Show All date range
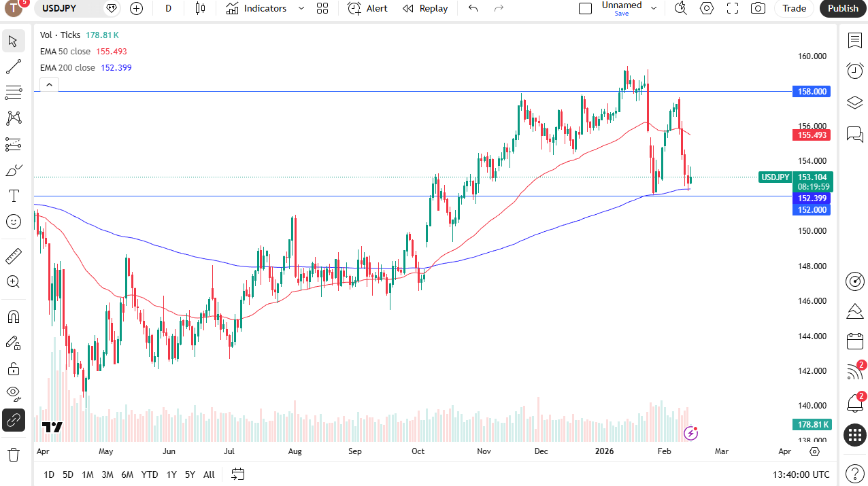The width and height of the screenshot is (868, 486). point(209,474)
